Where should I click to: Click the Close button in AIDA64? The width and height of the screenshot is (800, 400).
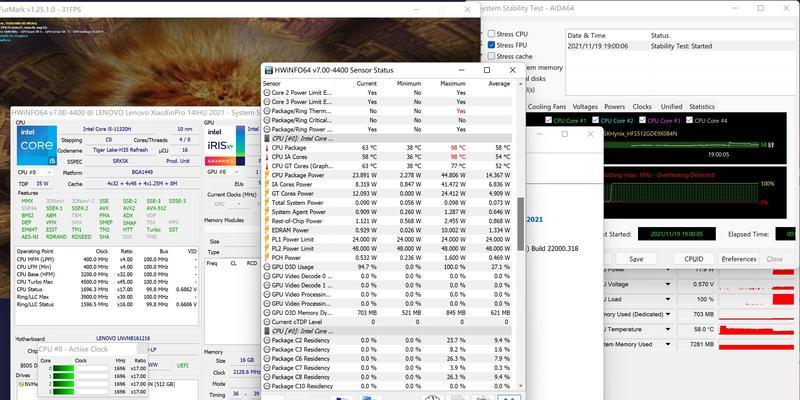pyautogui.click(x=774, y=259)
